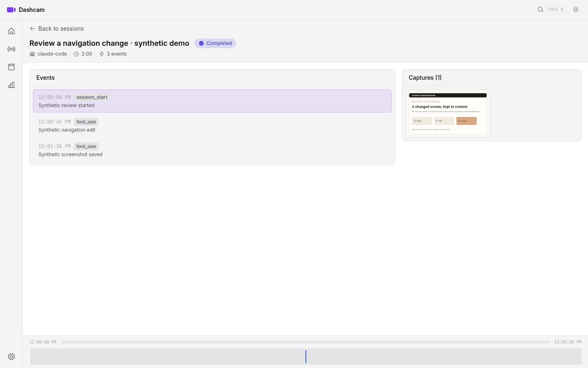Click the back arrow icon

click(33, 29)
